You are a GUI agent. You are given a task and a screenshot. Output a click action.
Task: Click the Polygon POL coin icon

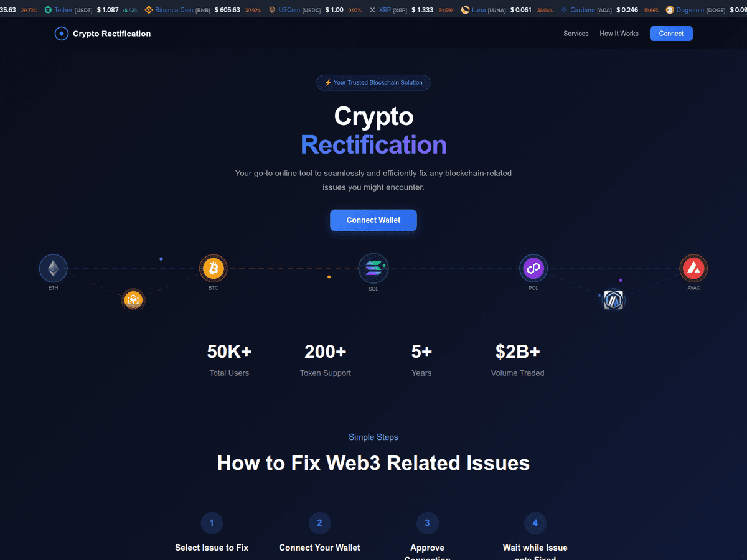pyautogui.click(x=533, y=269)
